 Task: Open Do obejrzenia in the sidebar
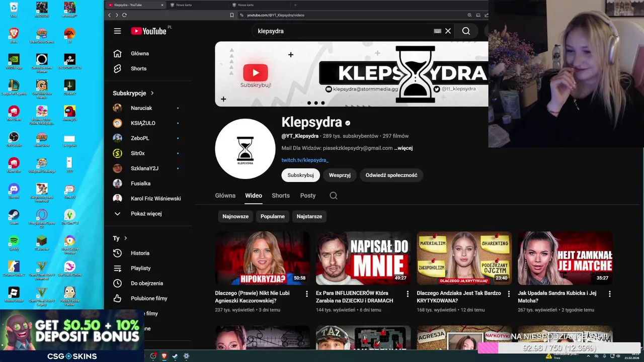148,283
